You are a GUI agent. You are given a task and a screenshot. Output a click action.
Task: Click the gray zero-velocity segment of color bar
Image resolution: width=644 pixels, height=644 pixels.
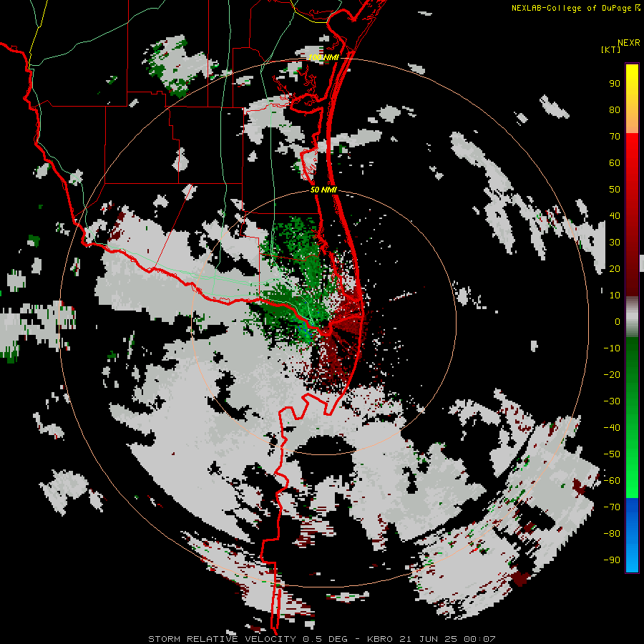(x=632, y=317)
